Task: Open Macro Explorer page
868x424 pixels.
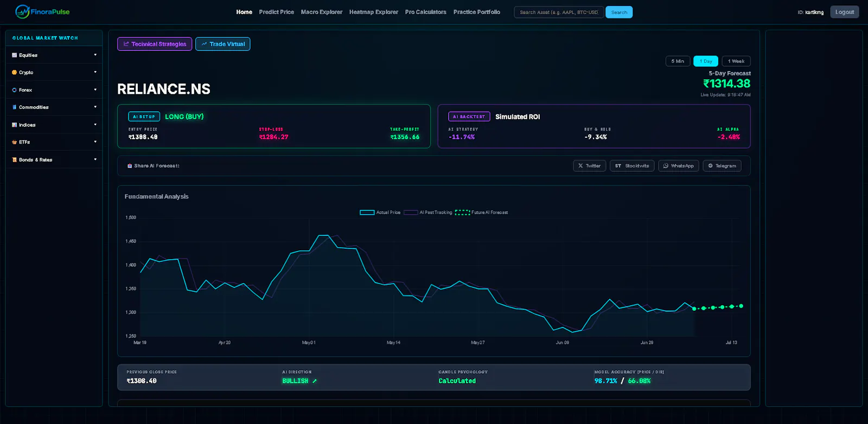Action: (322, 12)
